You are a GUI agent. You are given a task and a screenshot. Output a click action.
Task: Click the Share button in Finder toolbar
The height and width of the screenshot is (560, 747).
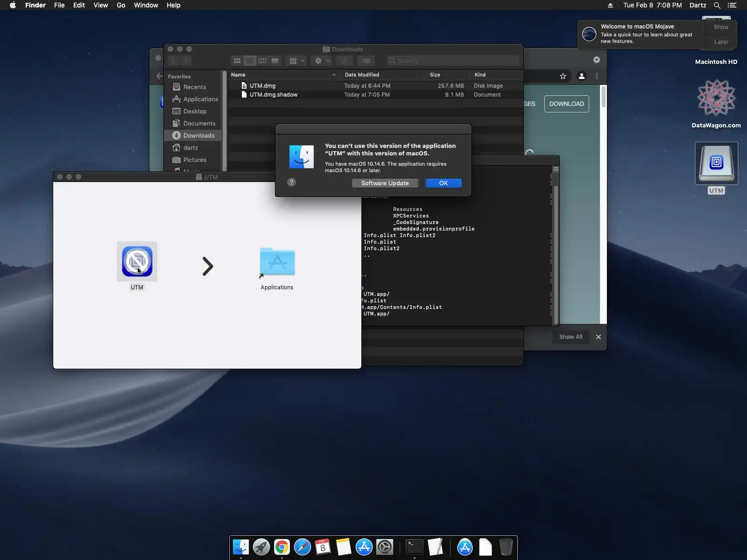pos(345,61)
